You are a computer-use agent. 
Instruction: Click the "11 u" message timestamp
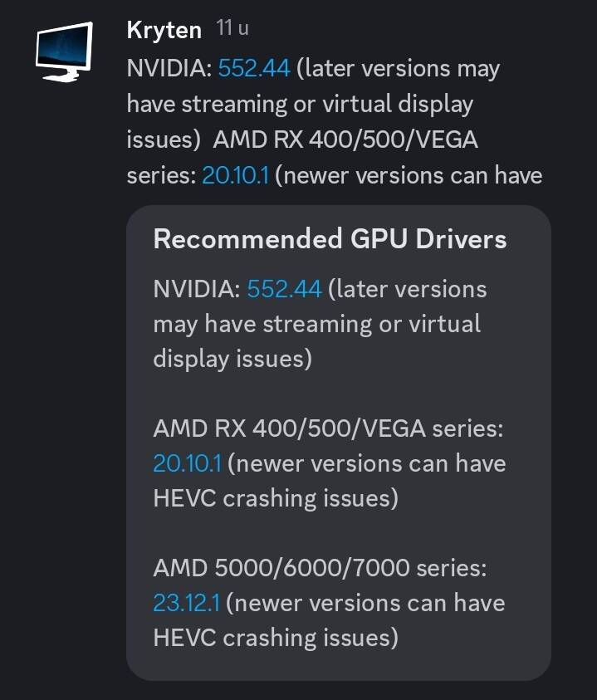click(232, 28)
